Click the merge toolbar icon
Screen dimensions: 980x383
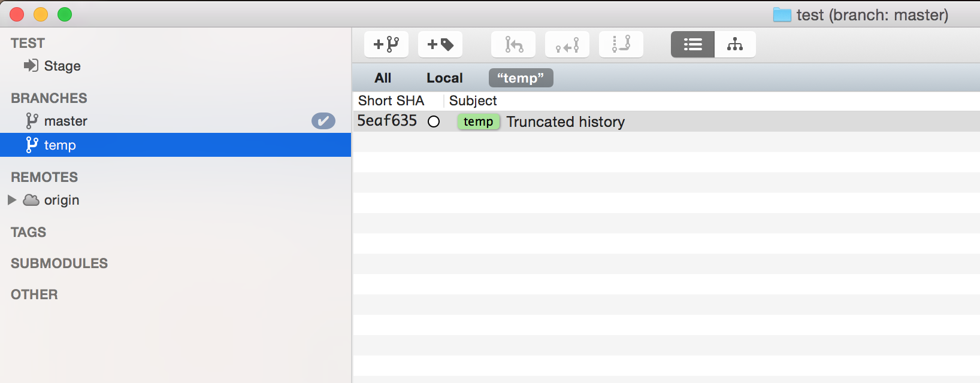pos(513,44)
